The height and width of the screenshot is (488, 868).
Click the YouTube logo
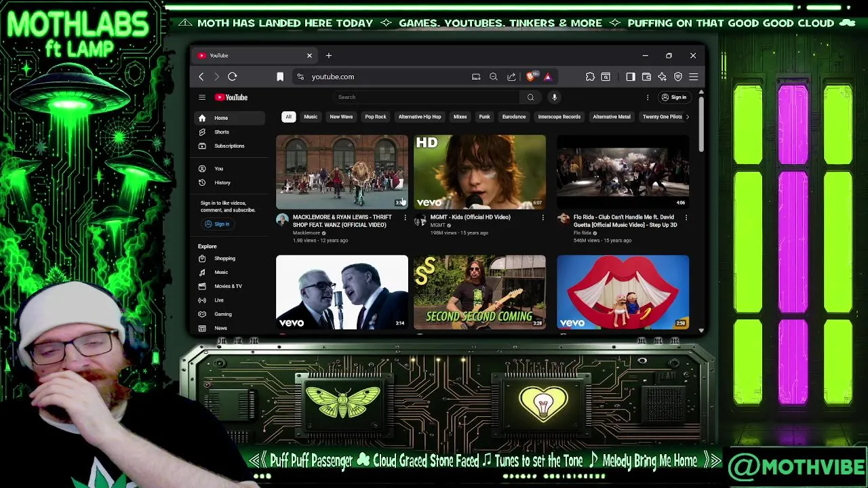(231, 98)
